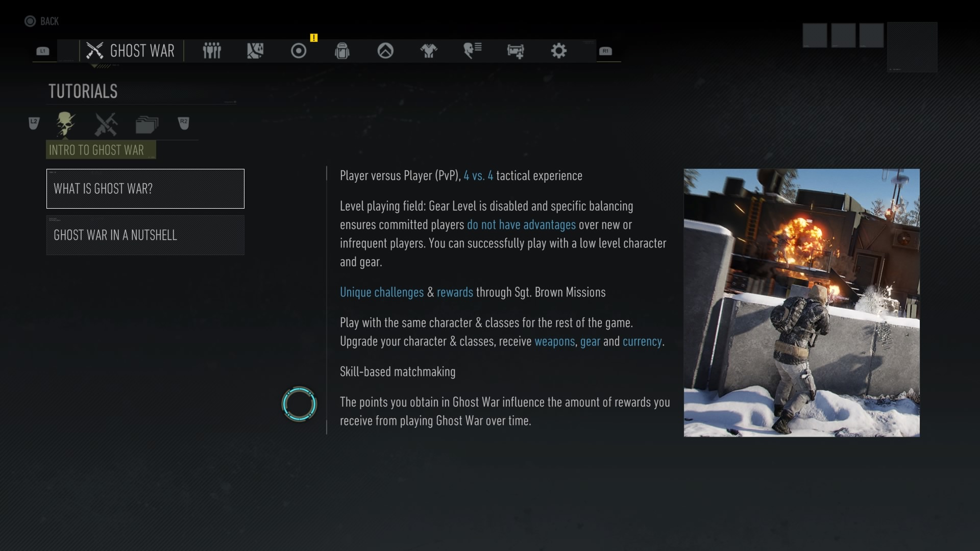
Task: Open the squad members tab icon
Action: [212, 51]
